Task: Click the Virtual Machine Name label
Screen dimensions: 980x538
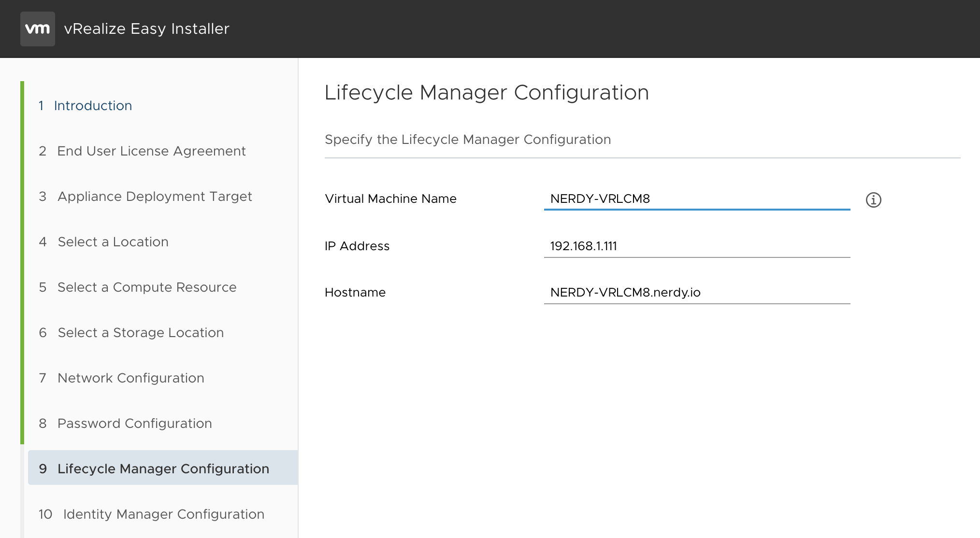Action: (390, 199)
